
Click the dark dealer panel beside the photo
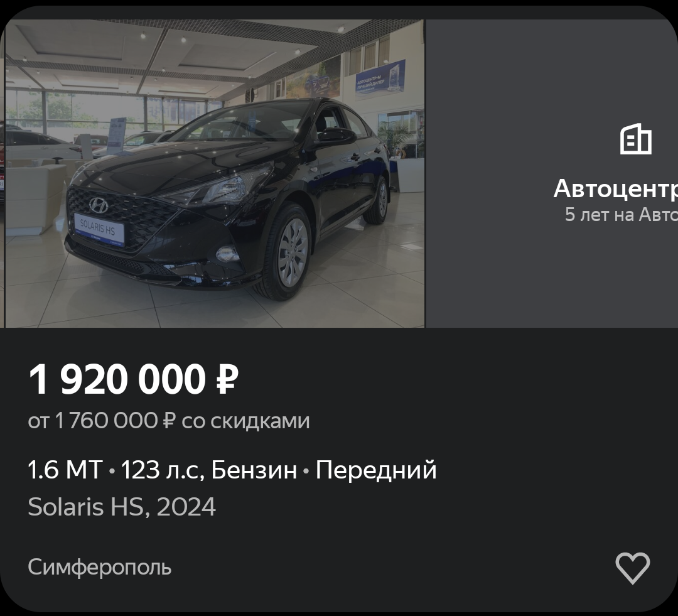(552, 173)
